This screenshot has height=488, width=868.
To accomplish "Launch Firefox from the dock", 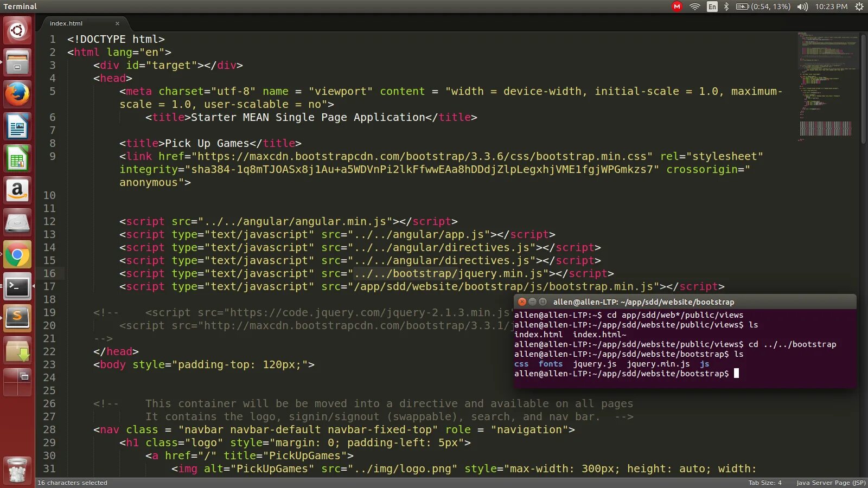I will coord(17,94).
